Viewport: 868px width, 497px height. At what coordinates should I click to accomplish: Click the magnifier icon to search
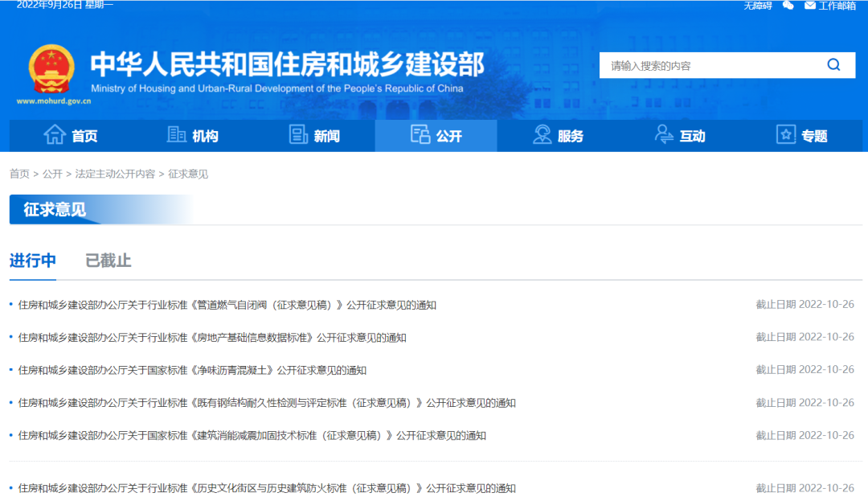[x=833, y=65]
